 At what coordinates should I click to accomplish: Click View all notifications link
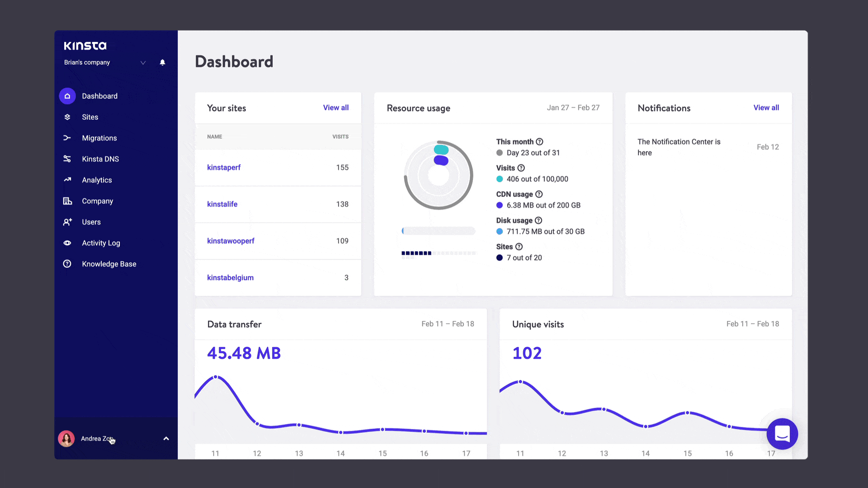(766, 107)
